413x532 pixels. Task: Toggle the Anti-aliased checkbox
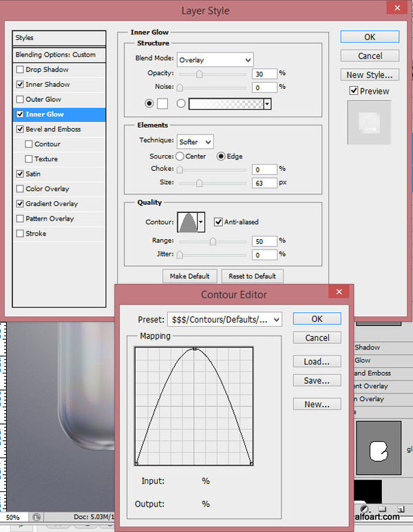[218, 222]
